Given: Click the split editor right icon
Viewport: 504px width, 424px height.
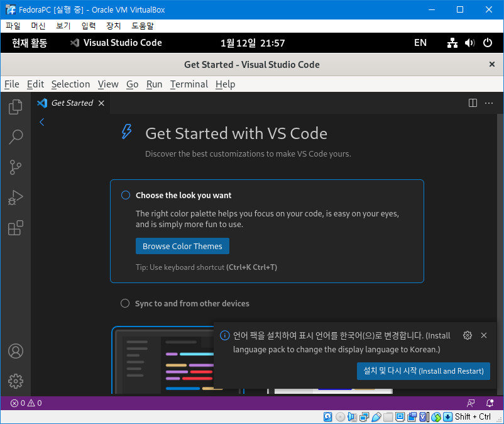Looking at the screenshot, I should pyautogui.click(x=473, y=103).
